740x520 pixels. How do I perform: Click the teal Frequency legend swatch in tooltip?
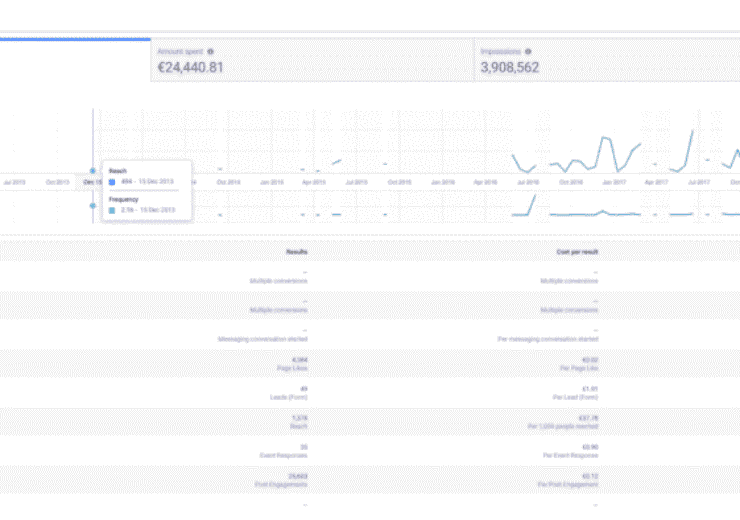click(x=112, y=210)
